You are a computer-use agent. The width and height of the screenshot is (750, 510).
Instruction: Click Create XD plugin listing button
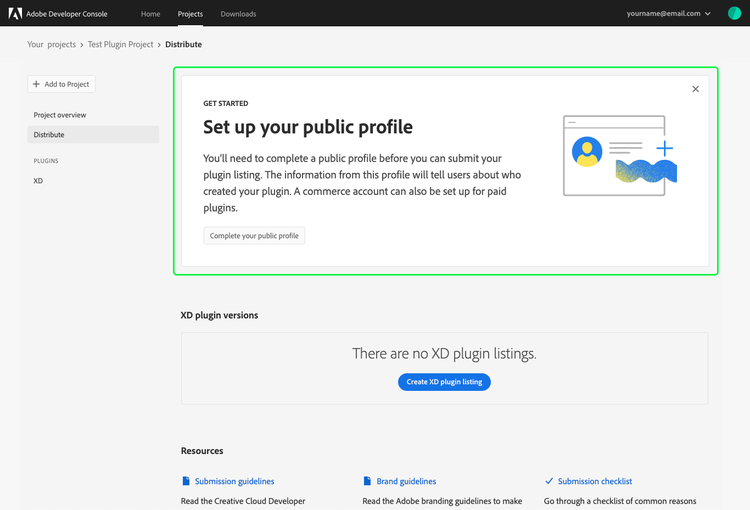click(x=444, y=382)
